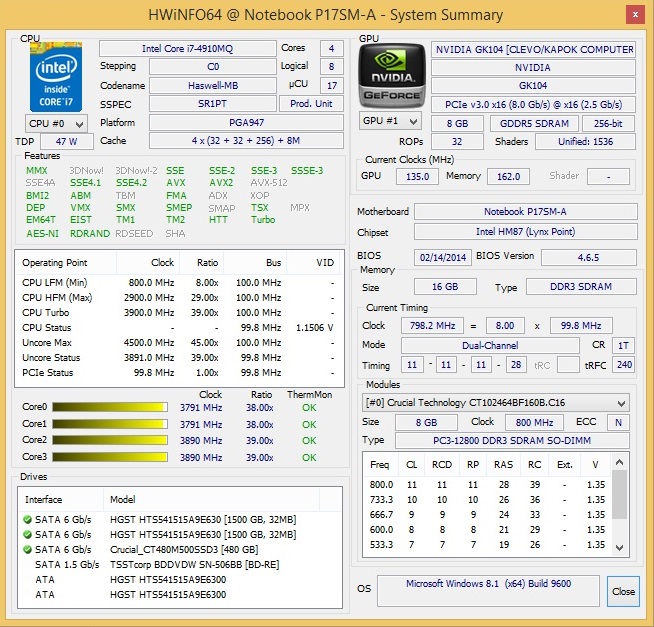Click the DDR3 SDRAM memory type field

[581, 287]
